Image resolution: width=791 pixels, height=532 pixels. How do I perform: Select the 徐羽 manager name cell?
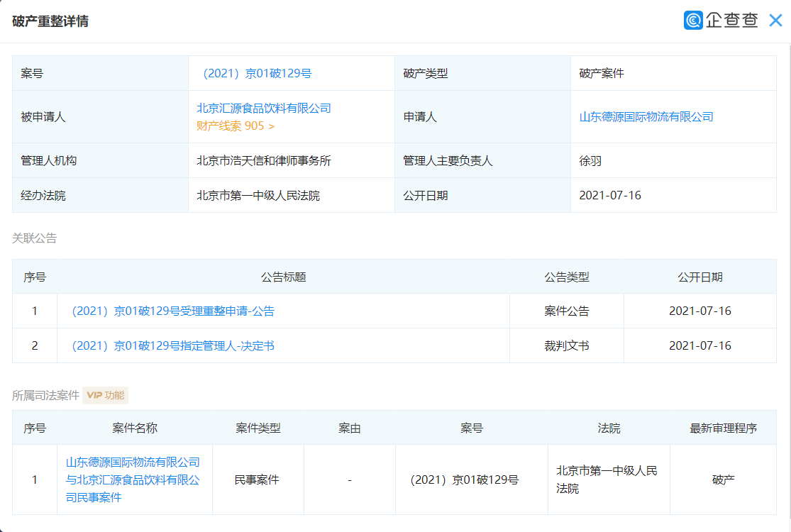pos(590,160)
